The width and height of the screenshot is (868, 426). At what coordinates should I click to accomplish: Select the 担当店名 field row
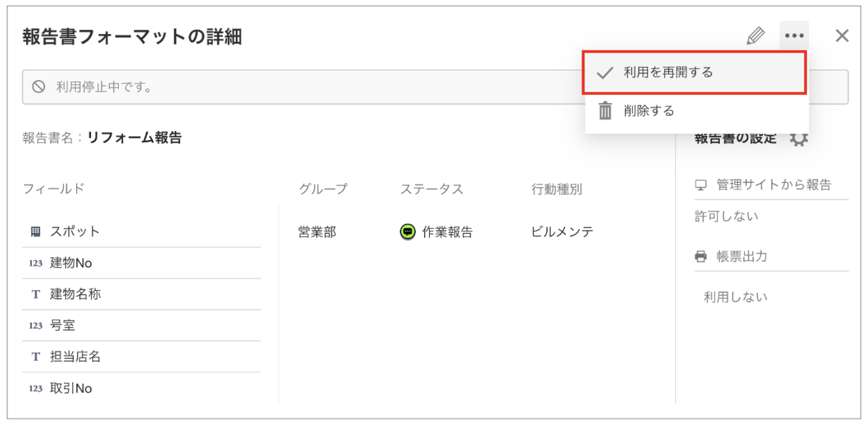coord(141,357)
